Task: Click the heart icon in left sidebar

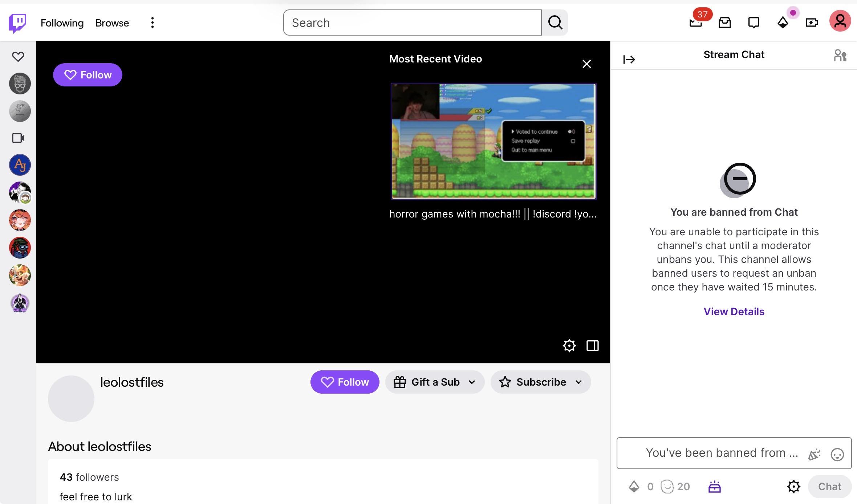Action: (18, 57)
